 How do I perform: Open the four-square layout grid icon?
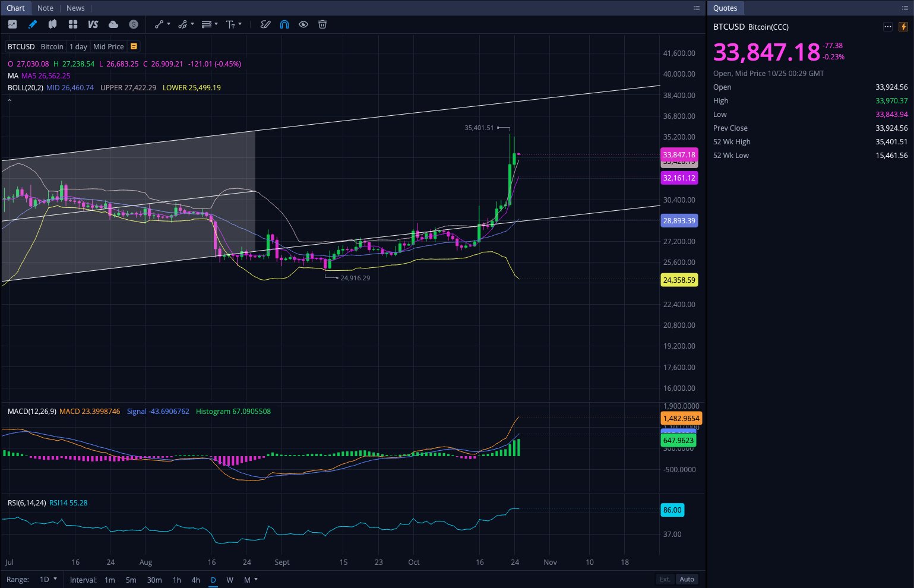[73, 24]
